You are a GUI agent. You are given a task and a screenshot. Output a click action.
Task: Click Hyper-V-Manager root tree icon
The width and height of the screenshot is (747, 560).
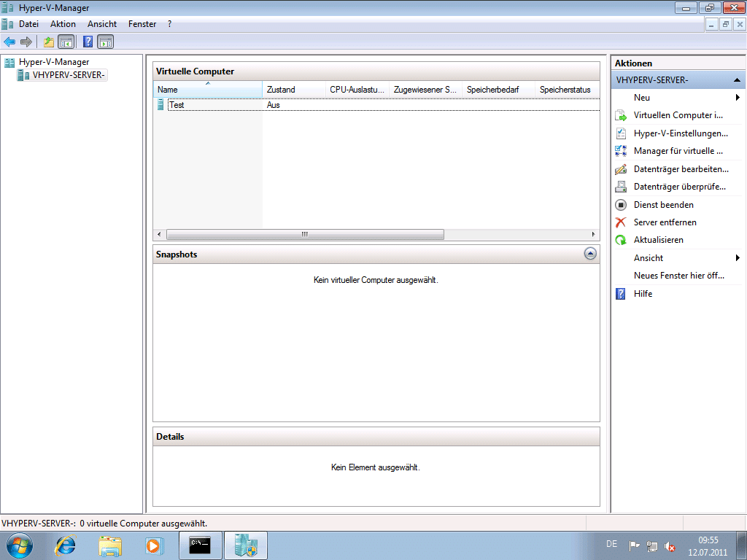[9, 62]
